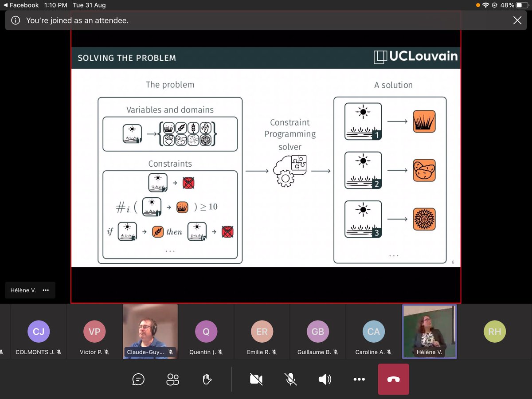Viewport: 532px width, 399px height.
Task: Hang up with the red button
Action: click(x=393, y=379)
